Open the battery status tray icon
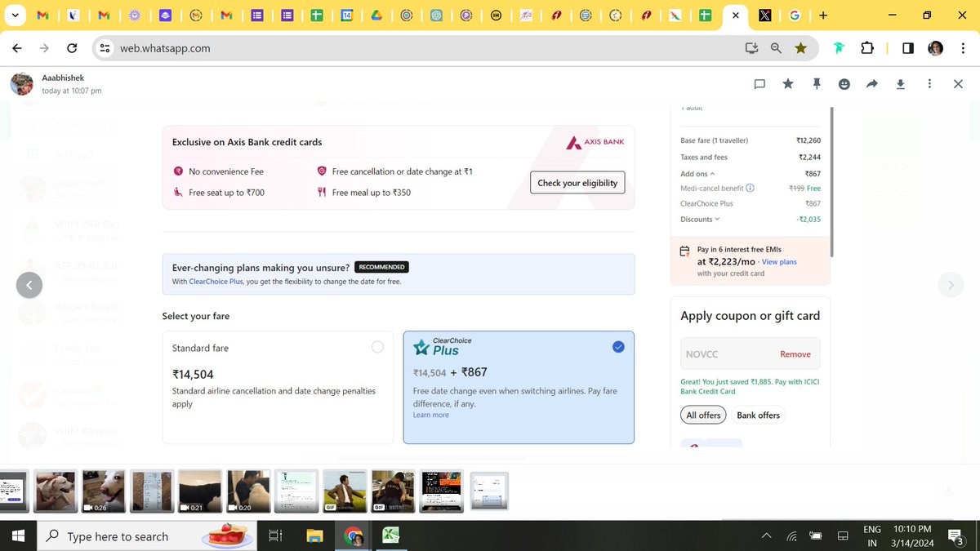 coord(816,536)
